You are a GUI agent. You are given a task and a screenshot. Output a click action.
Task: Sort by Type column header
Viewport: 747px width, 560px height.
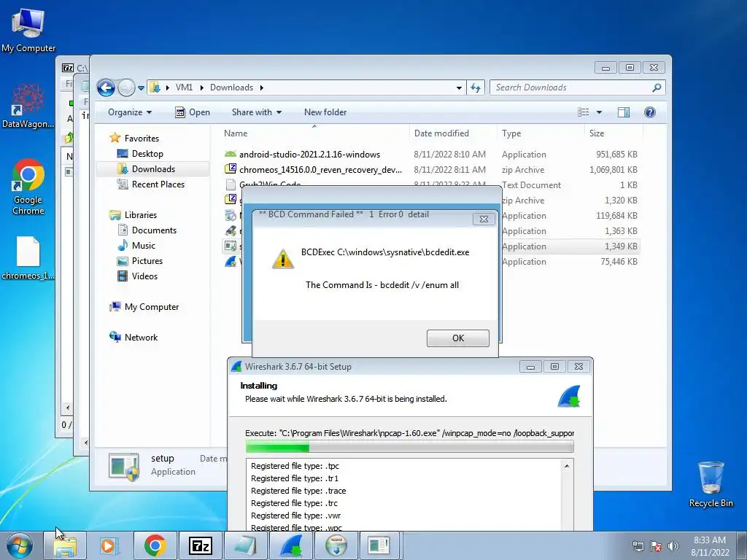541,133
